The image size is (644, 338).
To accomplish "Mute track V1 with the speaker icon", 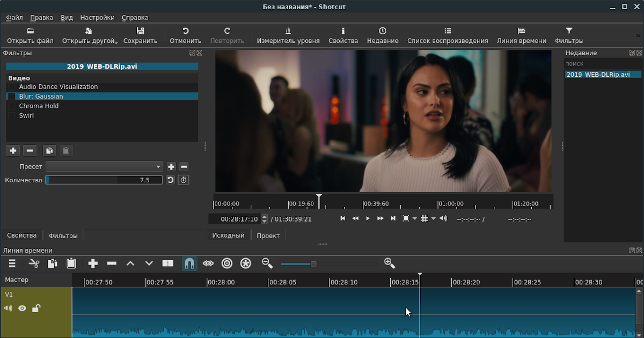I will click(x=8, y=308).
